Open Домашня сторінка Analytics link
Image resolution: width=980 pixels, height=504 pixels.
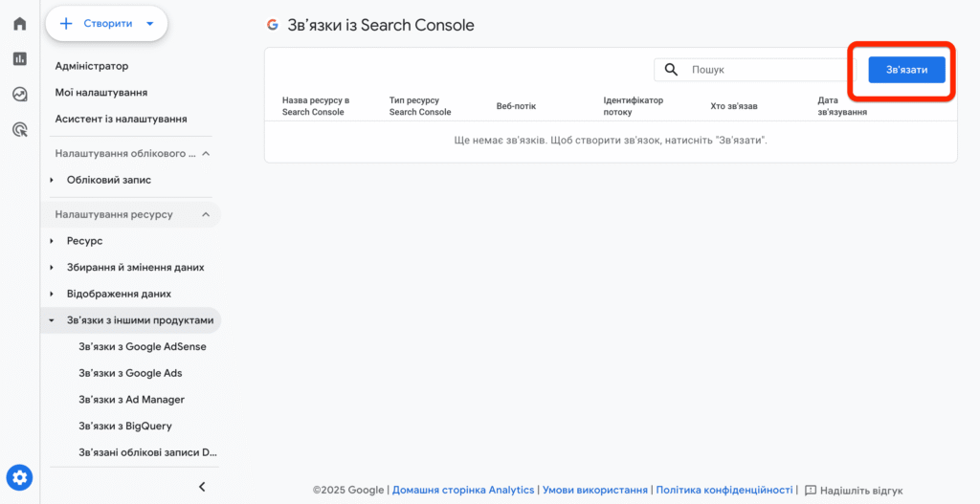click(x=463, y=491)
